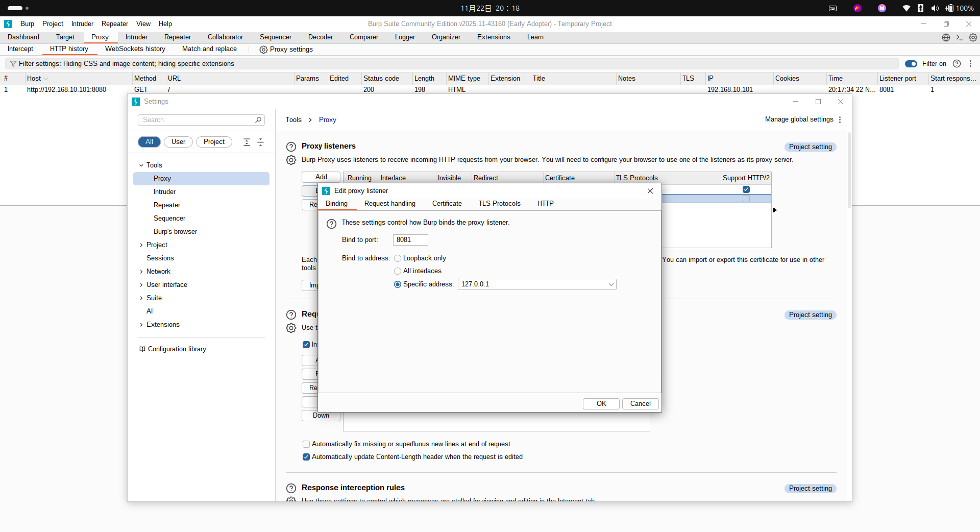
Task: Open the filter bar three-dot menu
Action: (970, 64)
